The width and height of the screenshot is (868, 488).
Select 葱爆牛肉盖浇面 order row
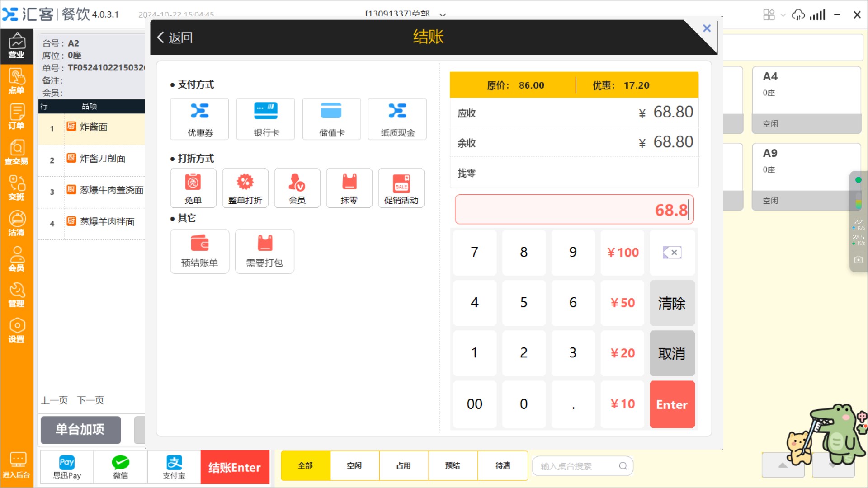point(111,190)
